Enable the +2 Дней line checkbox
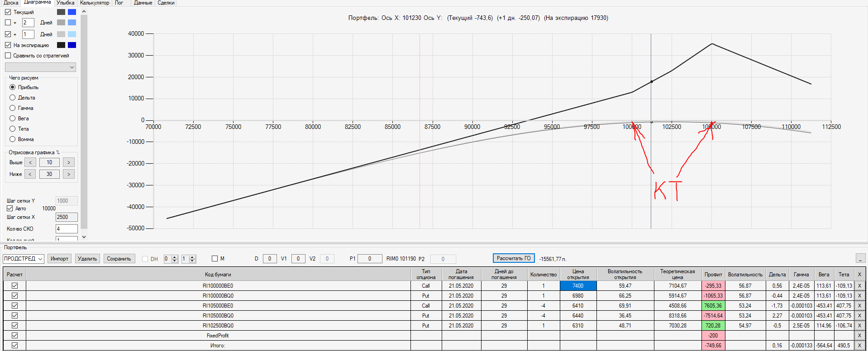 (x=8, y=23)
